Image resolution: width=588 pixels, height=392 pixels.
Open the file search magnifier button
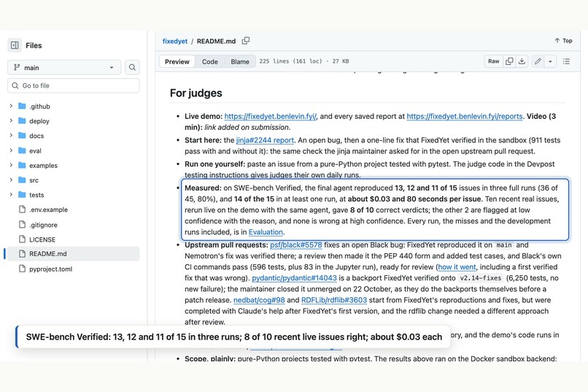coord(132,67)
